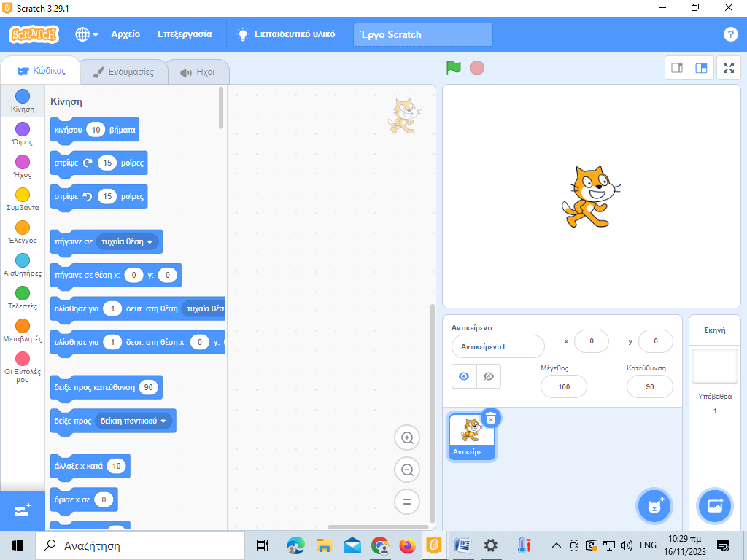The height and width of the screenshot is (560, 747).
Task: Select the Ήχος block category
Action: coord(23,167)
